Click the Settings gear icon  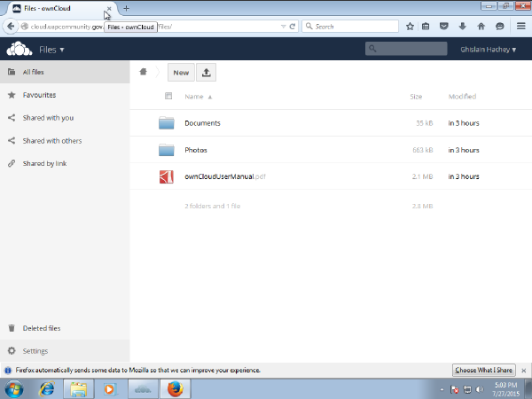point(12,350)
